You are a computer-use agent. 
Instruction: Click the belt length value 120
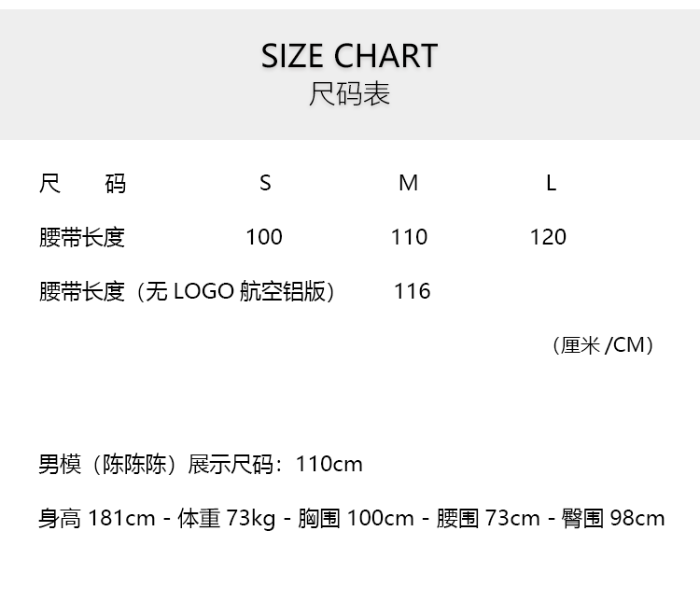point(548,237)
